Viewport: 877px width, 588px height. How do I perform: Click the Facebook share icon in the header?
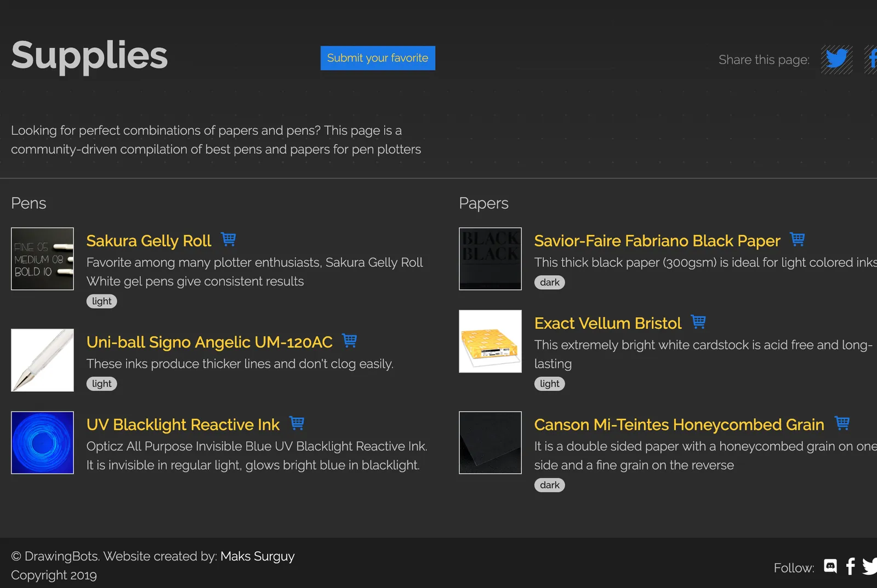(871, 59)
